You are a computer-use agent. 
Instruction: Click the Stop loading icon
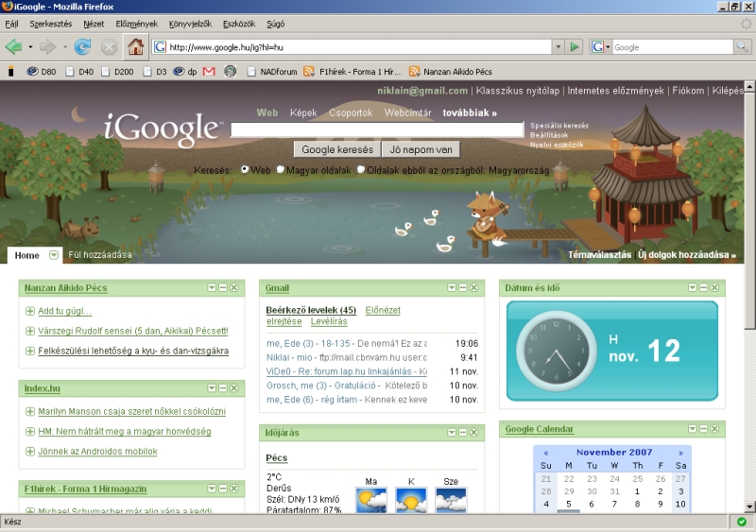tap(109, 47)
